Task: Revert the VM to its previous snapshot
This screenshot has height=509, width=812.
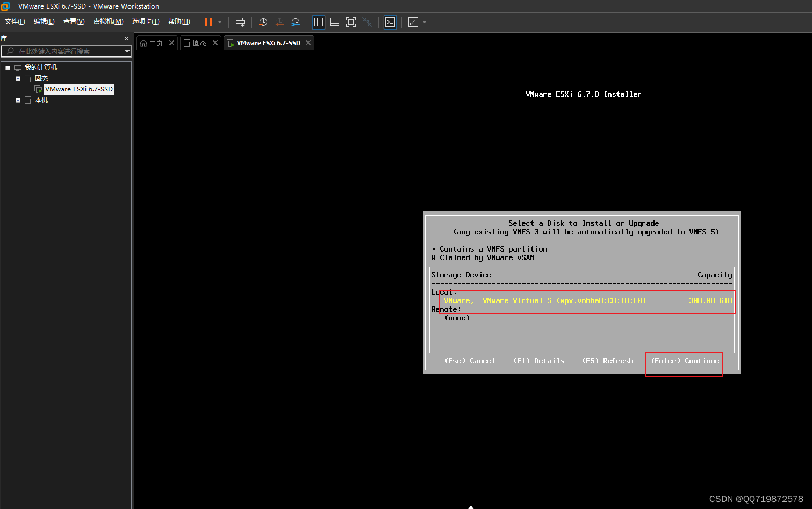Action: 279,22
